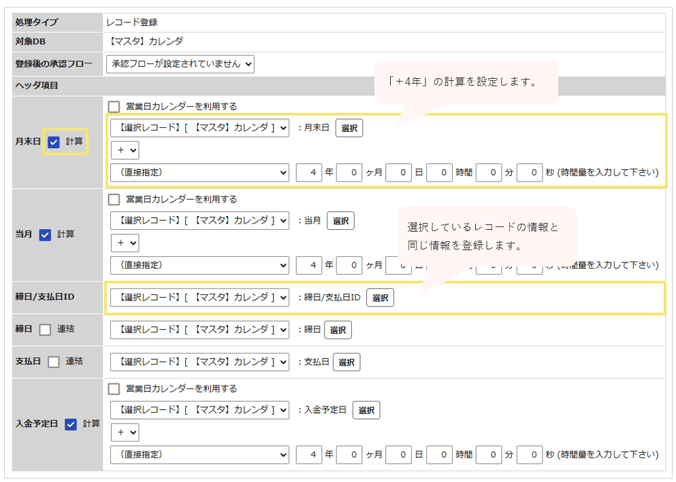Open the 当月 (直接指定) dropdown
The image size is (676, 482).
(x=200, y=265)
